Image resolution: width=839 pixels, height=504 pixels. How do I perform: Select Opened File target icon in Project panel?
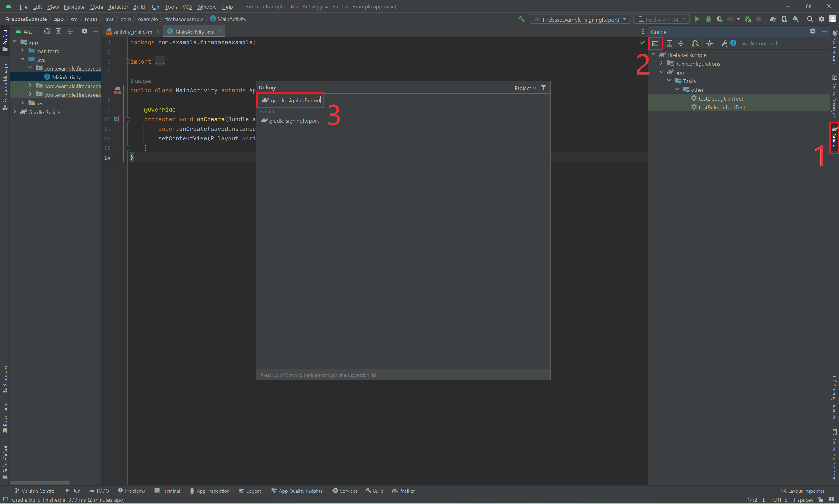pos(47,31)
